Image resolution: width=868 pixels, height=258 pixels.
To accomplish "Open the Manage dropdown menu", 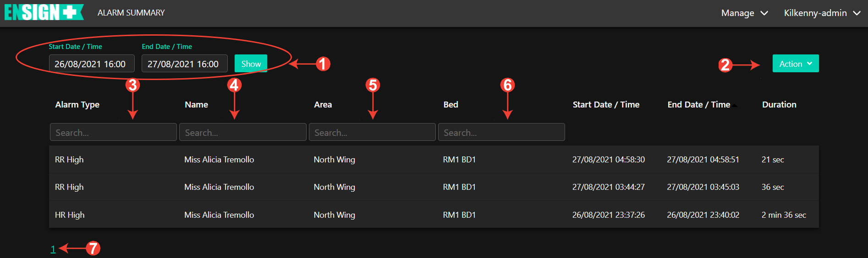I will [744, 13].
